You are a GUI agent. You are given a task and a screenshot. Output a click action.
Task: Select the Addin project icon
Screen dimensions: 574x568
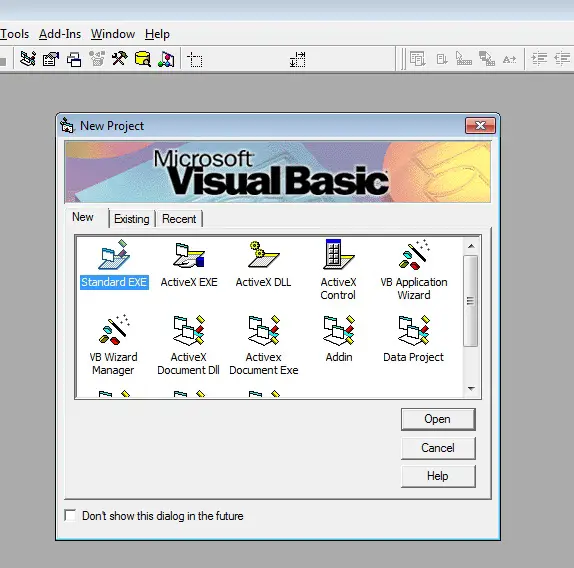click(x=339, y=330)
